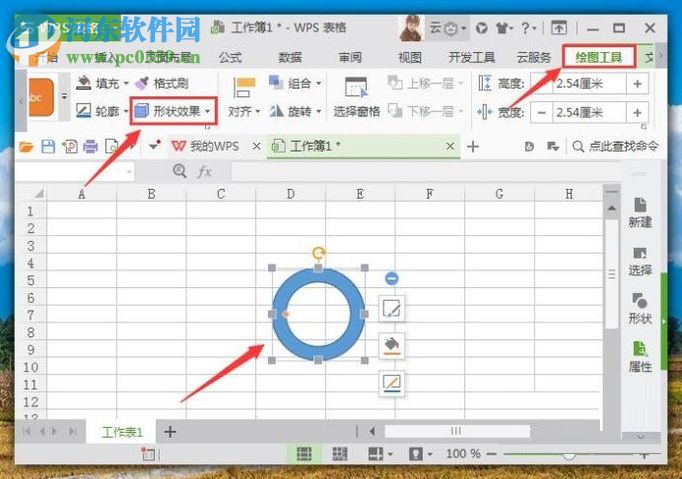Click the print icon in quick toolbar

[x=90, y=147]
